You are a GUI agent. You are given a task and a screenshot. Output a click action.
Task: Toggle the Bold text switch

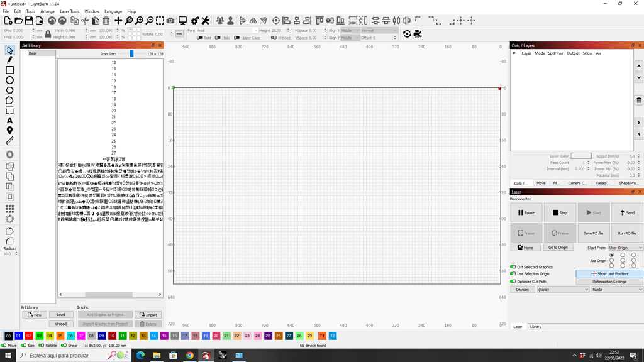pyautogui.click(x=199, y=38)
